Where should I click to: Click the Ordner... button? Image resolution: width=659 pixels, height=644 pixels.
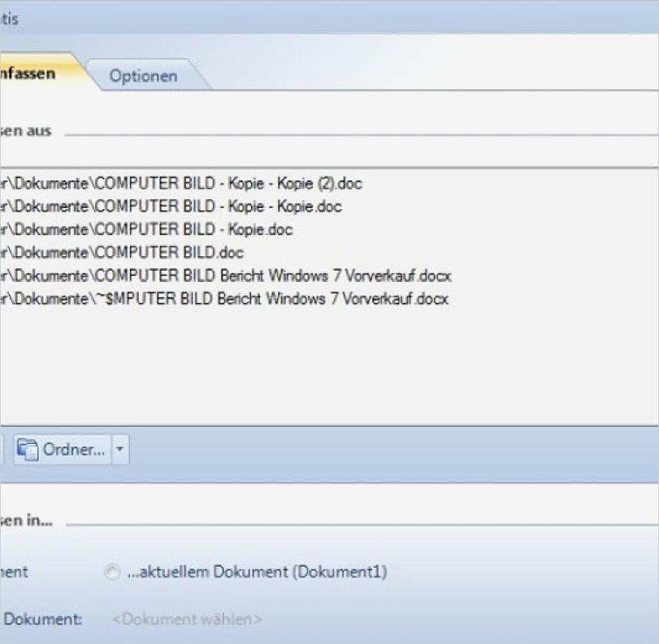point(62,450)
